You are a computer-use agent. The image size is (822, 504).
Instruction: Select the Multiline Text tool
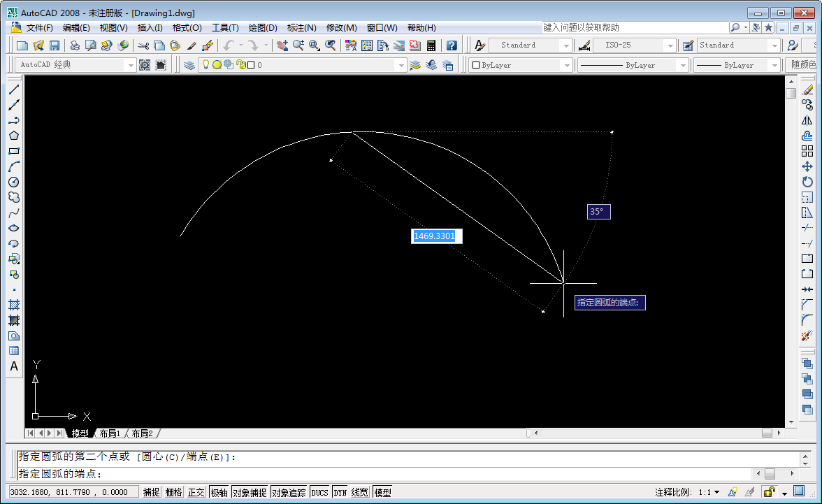tap(13, 366)
